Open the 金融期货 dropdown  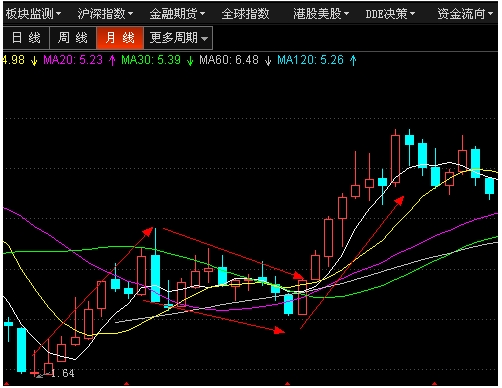pos(177,14)
